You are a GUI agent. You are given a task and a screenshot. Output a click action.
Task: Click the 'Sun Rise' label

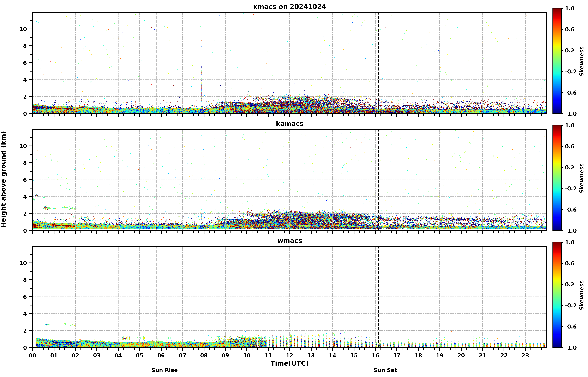coord(164,370)
